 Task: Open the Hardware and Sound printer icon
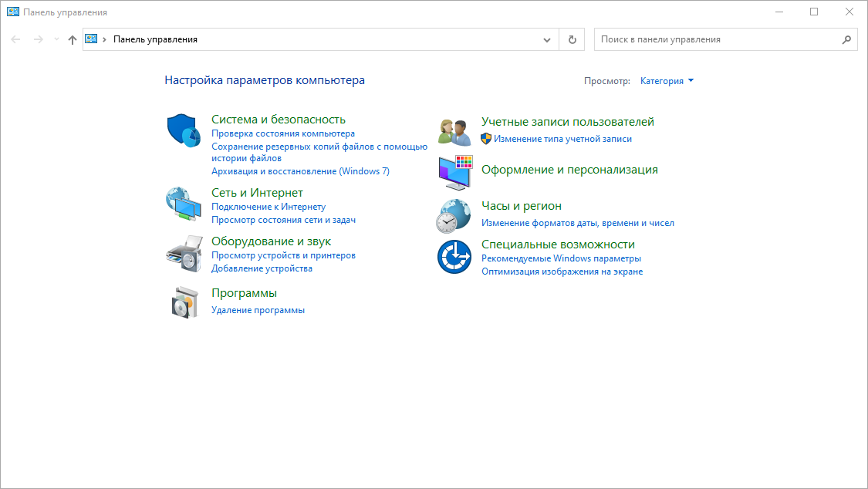pyautogui.click(x=184, y=253)
